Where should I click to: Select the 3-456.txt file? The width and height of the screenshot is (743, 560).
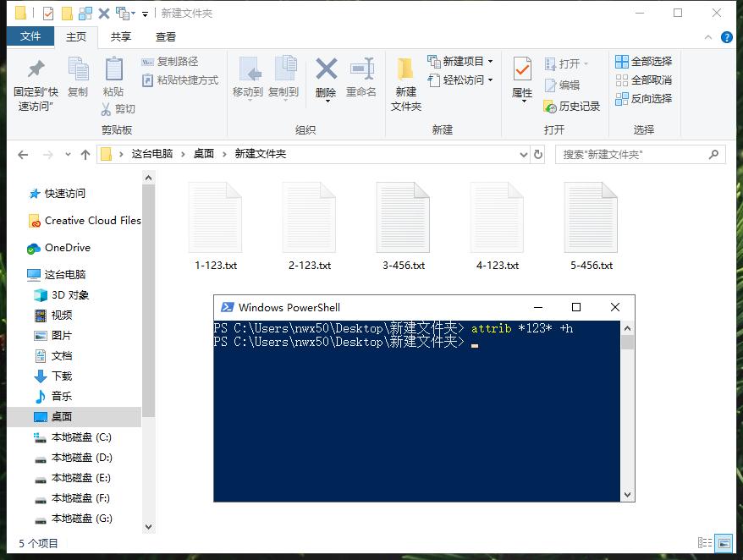404,225
